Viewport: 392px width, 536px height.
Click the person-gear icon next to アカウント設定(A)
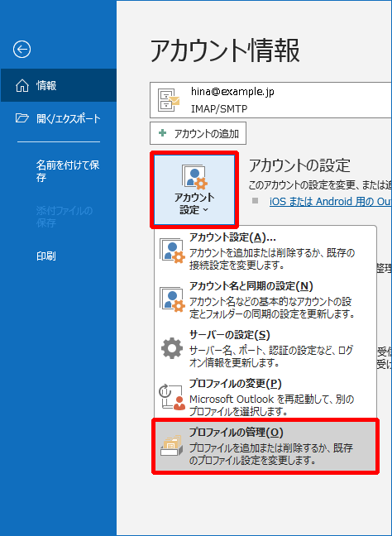point(172,251)
